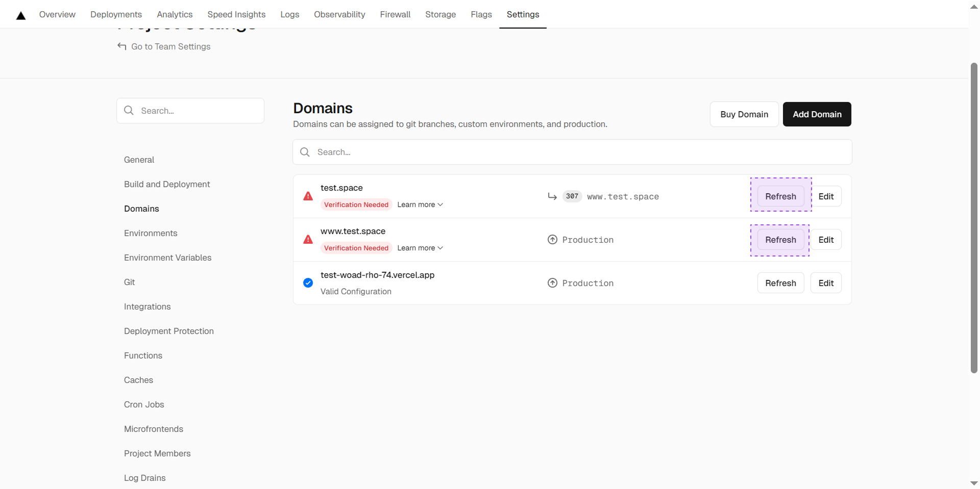Screen dimensions: 980x489
Task: Click Go to Team Settings link
Action: click(170, 46)
